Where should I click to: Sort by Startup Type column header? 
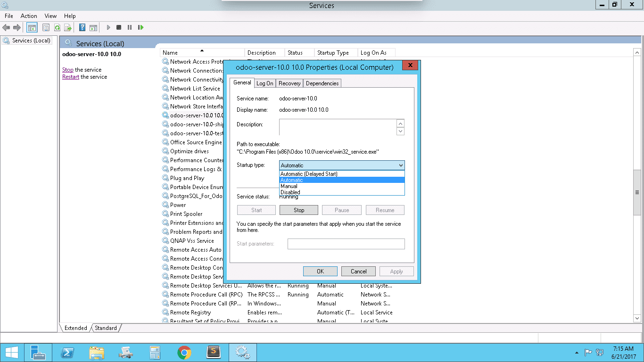(336, 53)
